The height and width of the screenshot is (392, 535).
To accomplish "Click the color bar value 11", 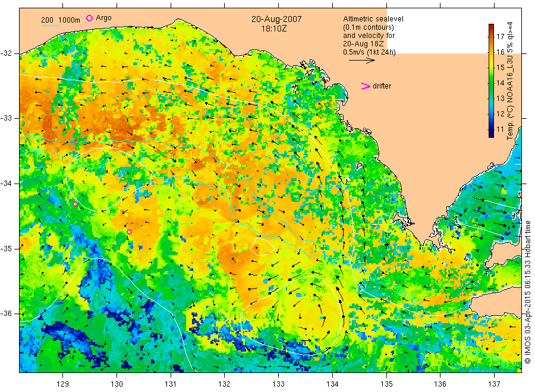I will 500,129.
